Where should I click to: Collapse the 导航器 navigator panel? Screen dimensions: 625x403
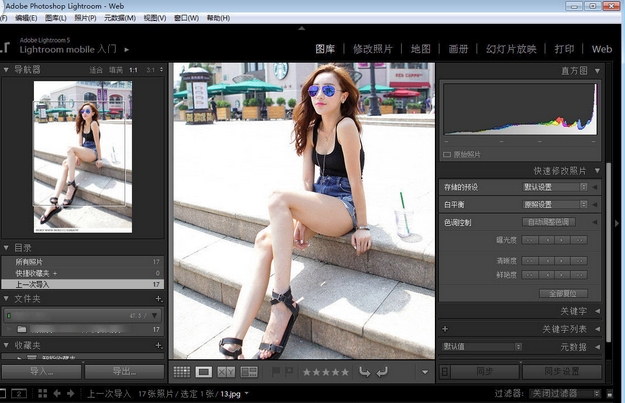(x=6, y=69)
